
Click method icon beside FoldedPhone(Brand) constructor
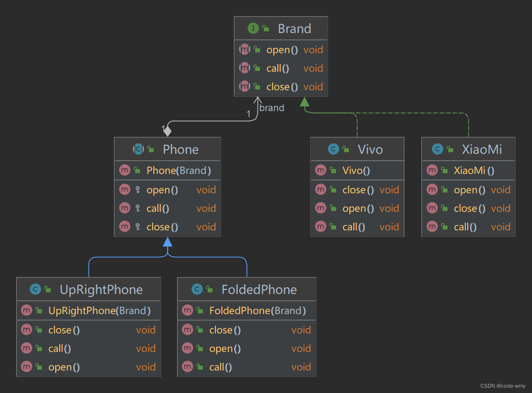[x=188, y=310]
